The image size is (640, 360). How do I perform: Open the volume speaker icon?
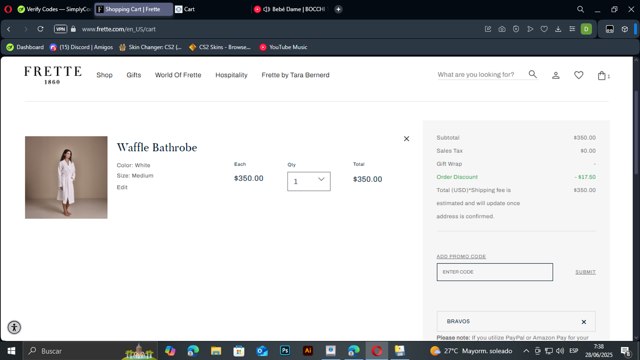point(560,351)
